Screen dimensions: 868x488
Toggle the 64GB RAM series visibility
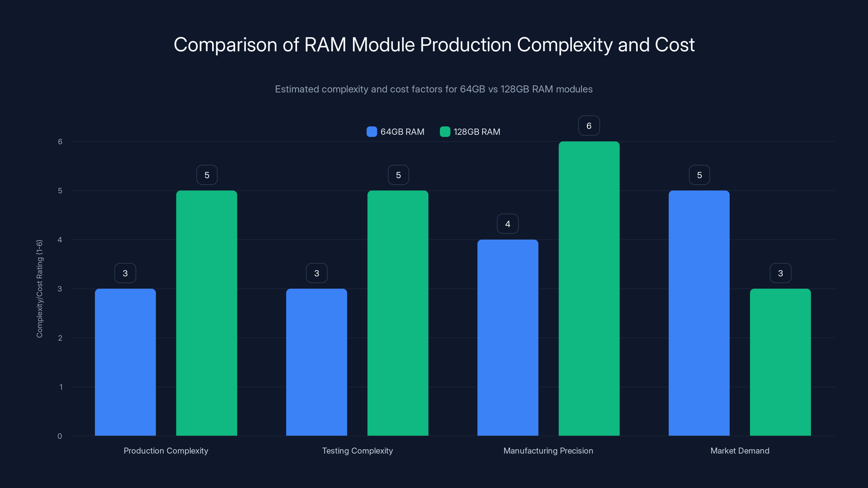tap(396, 132)
